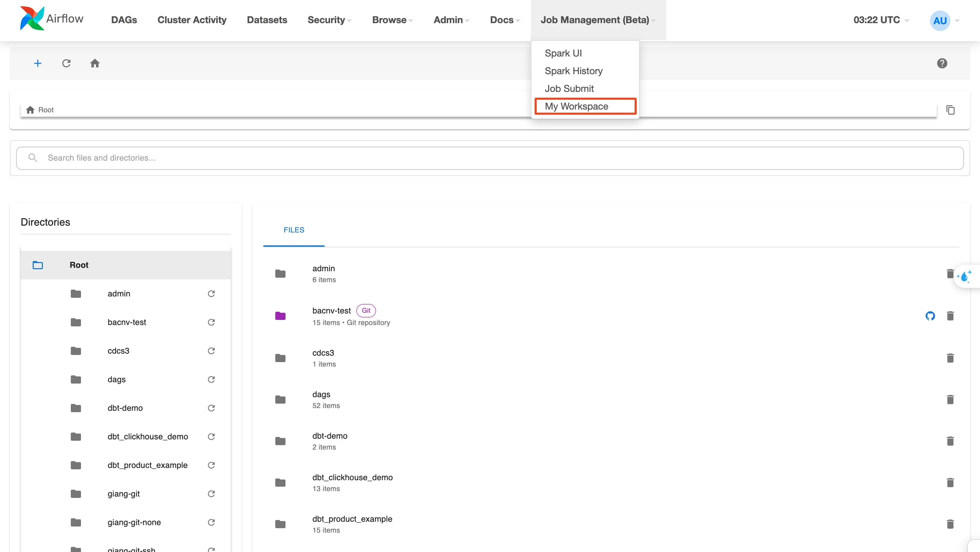Expand the 03:22 UTC timezone dropdown
The image size is (980, 552).
[x=881, y=20]
